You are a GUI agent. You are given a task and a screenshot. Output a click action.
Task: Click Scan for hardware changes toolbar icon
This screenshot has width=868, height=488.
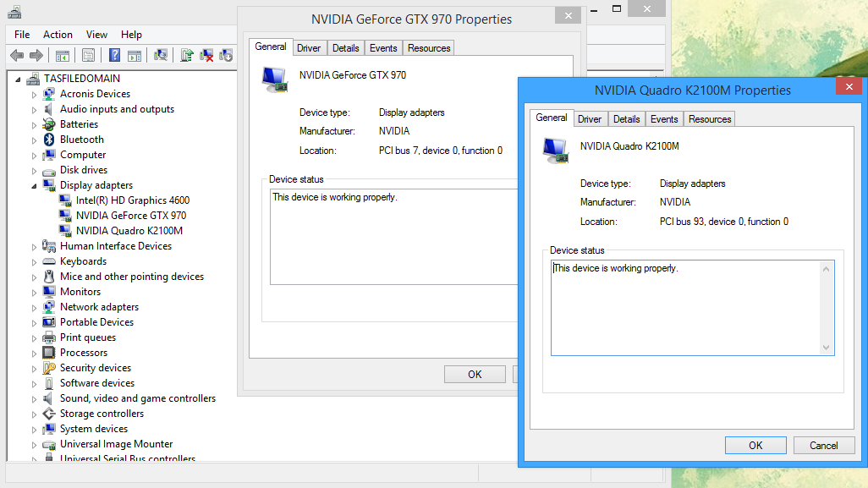click(x=161, y=55)
